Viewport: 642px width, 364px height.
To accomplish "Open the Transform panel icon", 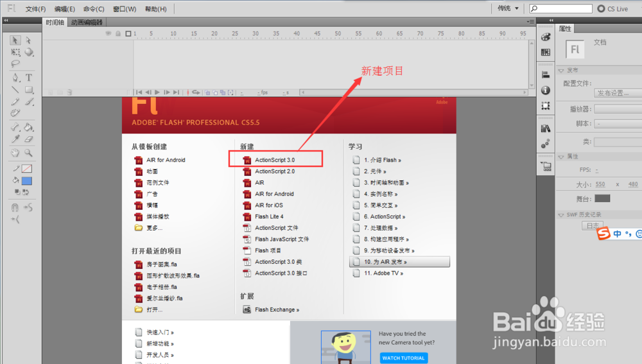I will click(545, 106).
